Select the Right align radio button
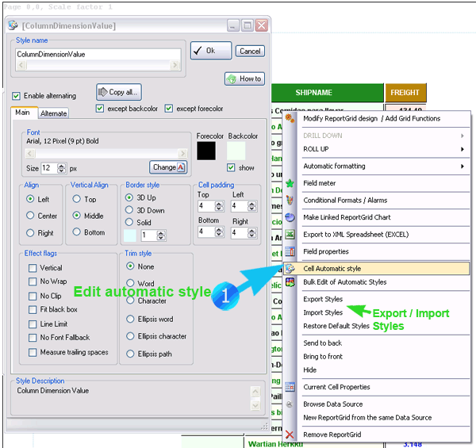The height and width of the screenshot is (448, 476). (30, 233)
